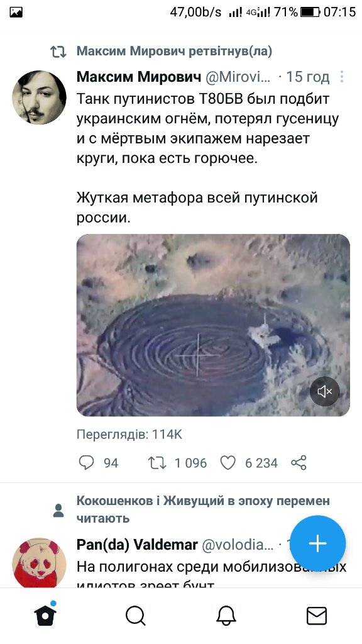Play the circling tank video
The height and width of the screenshot is (644, 362).
click(x=213, y=325)
